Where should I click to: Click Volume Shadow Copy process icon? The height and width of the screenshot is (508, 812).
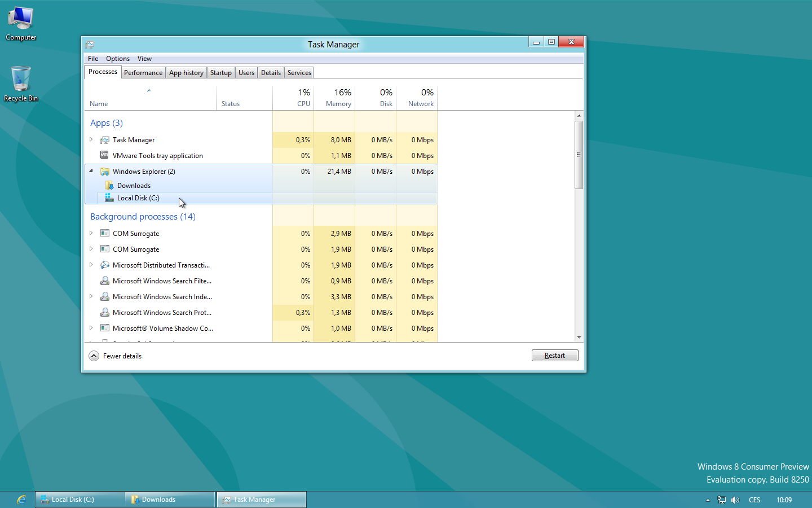pyautogui.click(x=104, y=328)
